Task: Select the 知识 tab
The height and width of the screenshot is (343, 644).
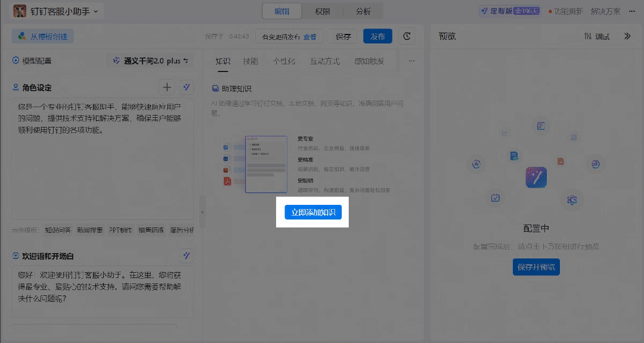Action: (223, 61)
